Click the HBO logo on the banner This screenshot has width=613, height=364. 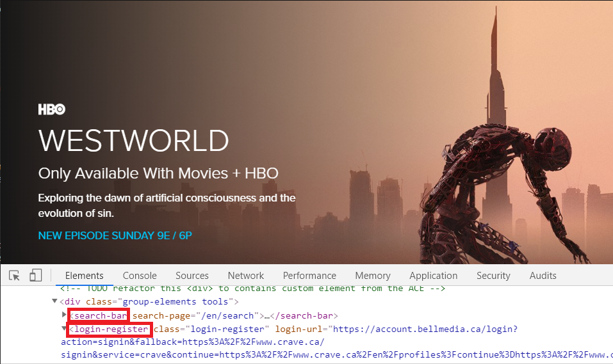[52, 109]
